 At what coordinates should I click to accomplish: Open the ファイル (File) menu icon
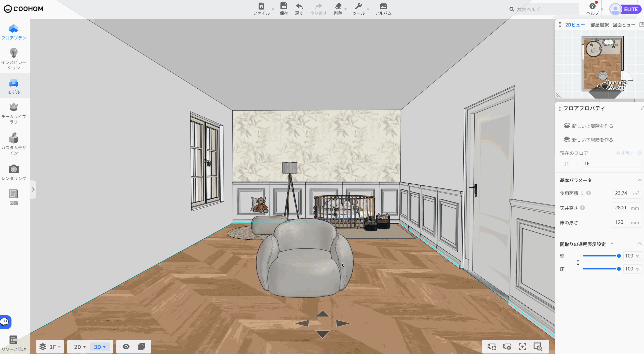[261, 6]
